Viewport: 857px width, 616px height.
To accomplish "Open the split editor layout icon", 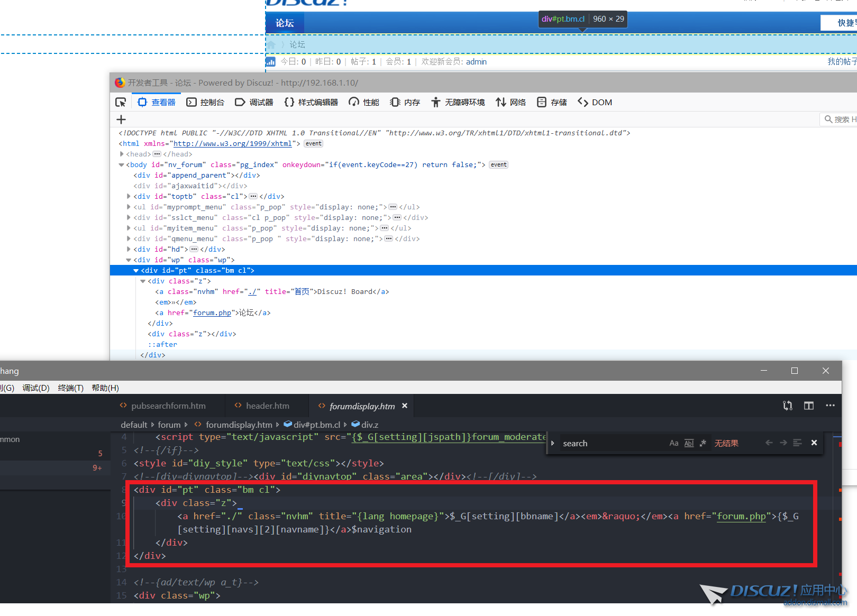I will [808, 406].
